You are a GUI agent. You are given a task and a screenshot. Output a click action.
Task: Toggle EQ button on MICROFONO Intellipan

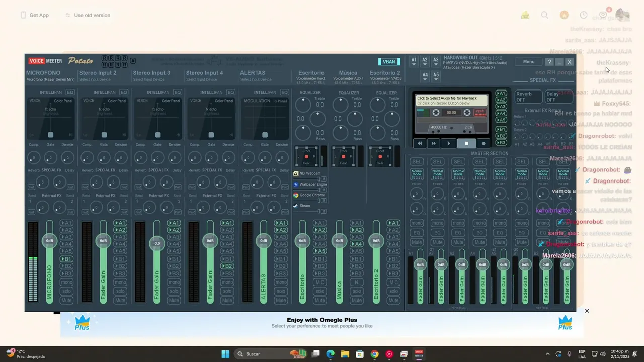(x=70, y=92)
